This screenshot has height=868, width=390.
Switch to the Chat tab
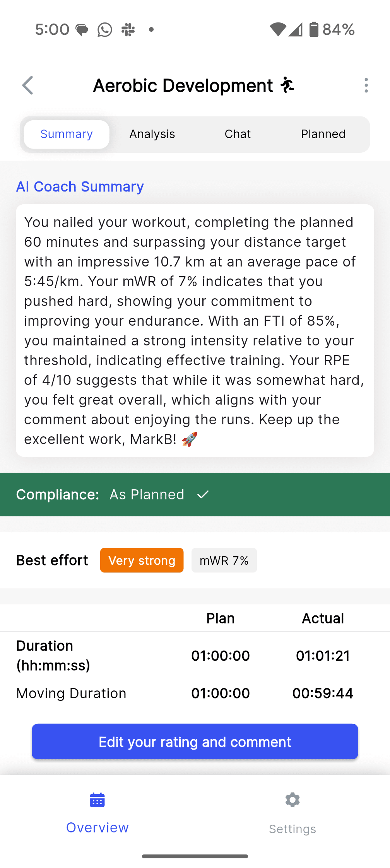238,134
